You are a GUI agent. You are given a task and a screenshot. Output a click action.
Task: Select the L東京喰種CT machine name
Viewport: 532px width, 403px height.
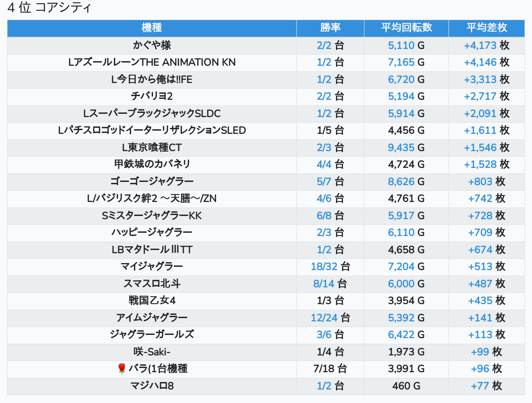152,147
